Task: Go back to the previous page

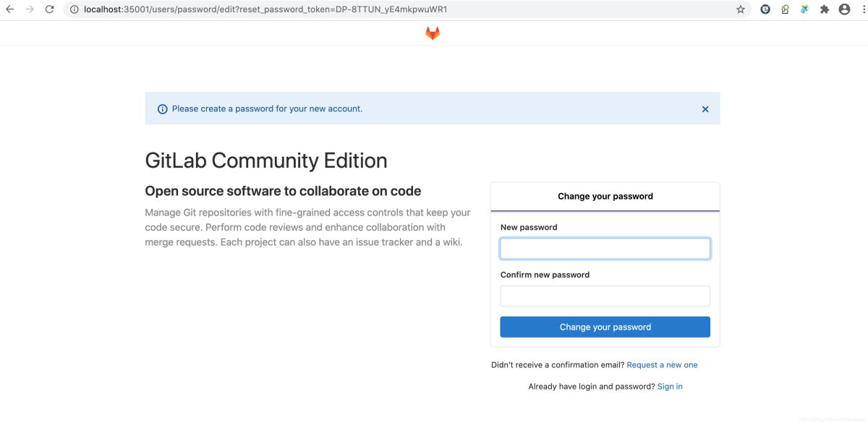Action: 10,9
